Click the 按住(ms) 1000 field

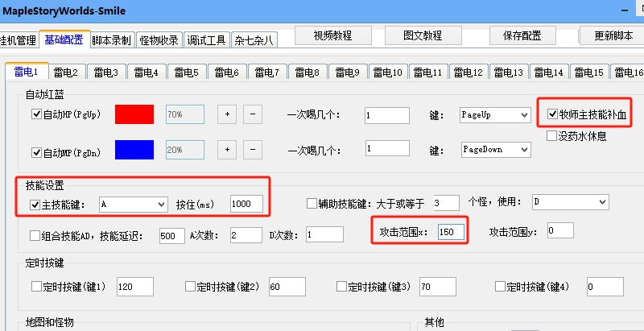click(x=246, y=204)
